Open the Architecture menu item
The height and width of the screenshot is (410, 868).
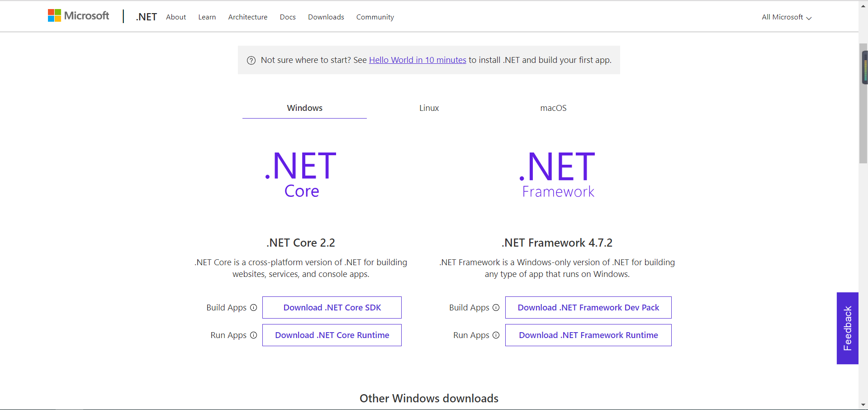[247, 17]
